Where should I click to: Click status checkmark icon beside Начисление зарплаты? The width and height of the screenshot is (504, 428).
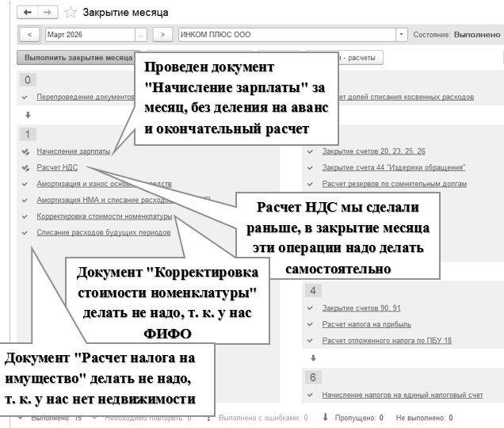tap(25, 151)
